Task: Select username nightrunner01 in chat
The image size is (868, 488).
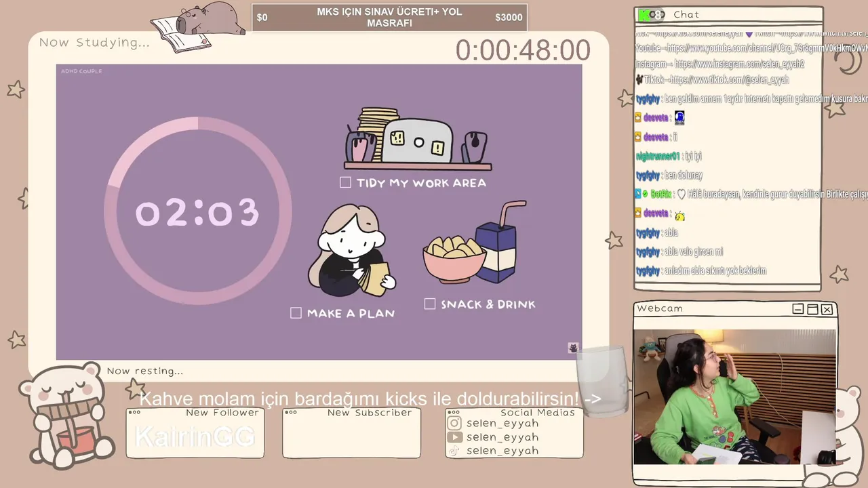Action: tap(657, 156)
